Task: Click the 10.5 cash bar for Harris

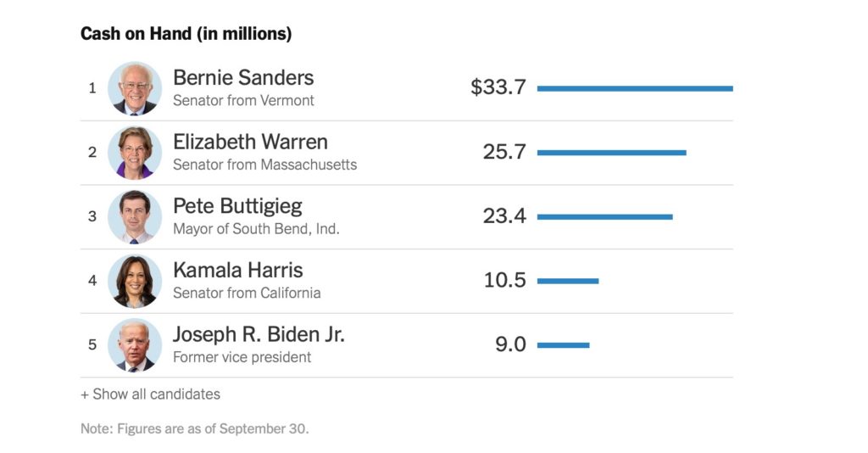Action: [x=568, y=281]
